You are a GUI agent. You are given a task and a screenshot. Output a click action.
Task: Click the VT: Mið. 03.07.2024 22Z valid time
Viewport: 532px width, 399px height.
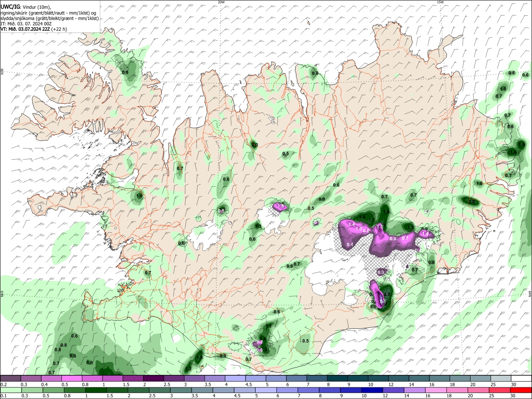click(x=26, y=29)
